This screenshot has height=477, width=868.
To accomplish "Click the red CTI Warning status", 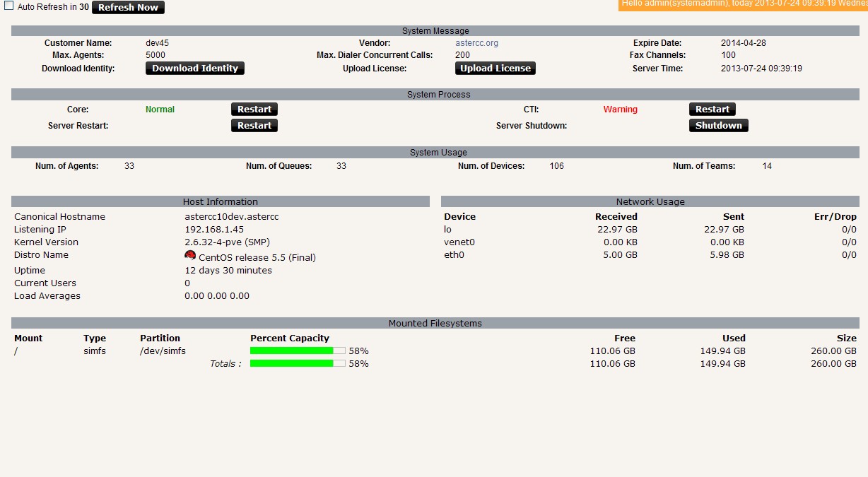I will coord(620,110).
